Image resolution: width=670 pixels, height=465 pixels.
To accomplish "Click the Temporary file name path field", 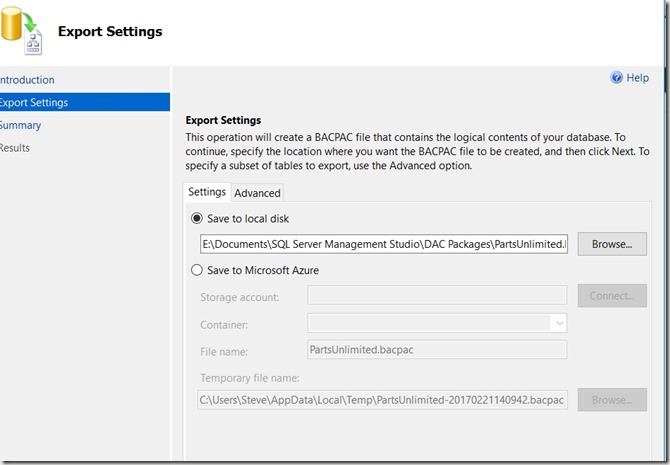I will [383, 400].
